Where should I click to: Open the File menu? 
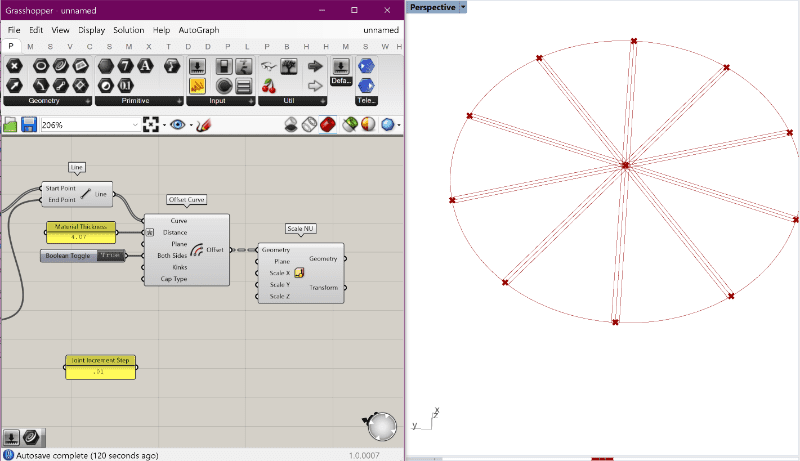(x=14, y=30)
